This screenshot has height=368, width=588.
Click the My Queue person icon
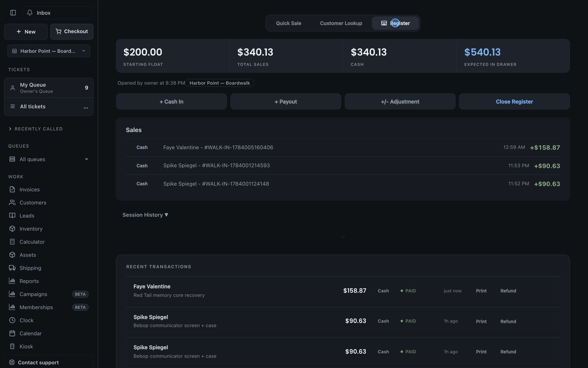click(x=13, y=88)
